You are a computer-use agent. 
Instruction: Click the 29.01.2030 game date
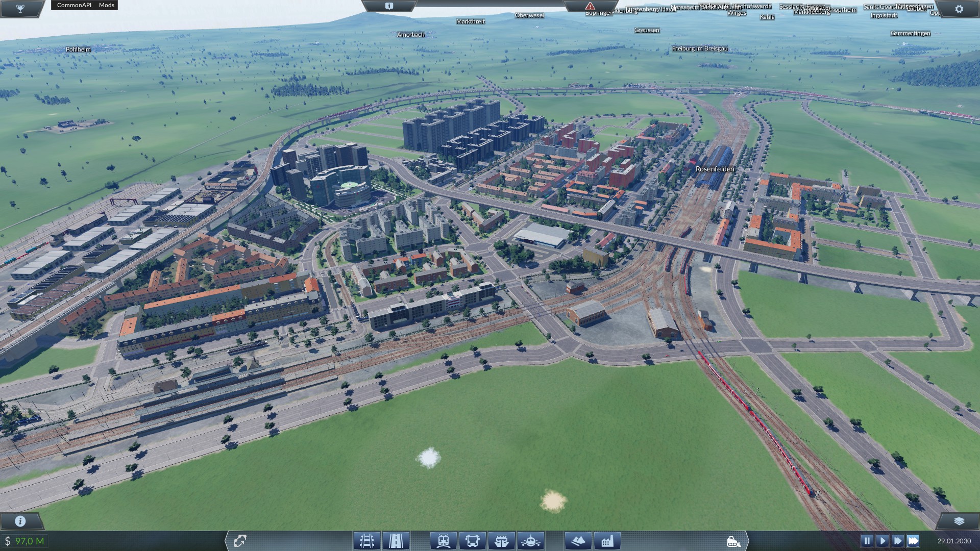pyautogui.click(x=954, y=541)
